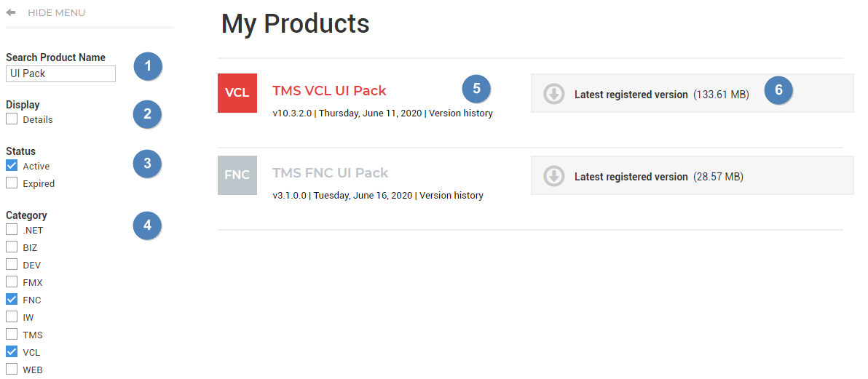Open the TMS FNC UI Pack link
The height and width of the screenshot is (379, 868).
(x=331, y=172)
